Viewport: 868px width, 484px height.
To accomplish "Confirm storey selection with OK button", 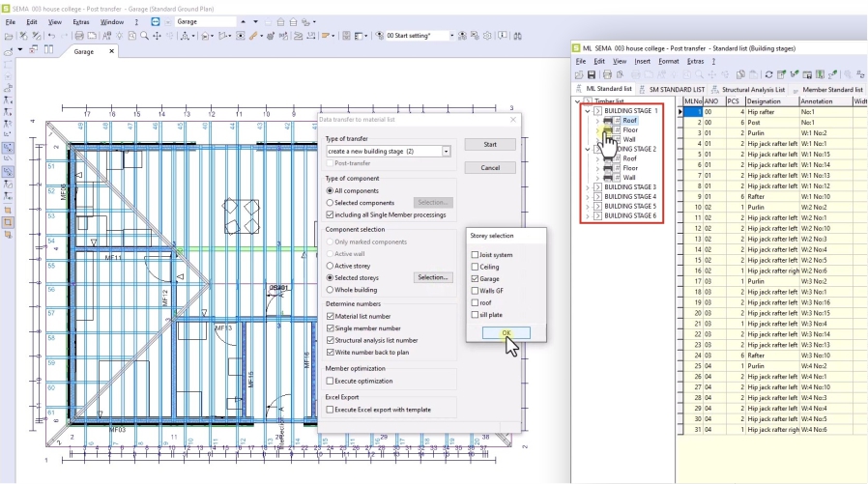I will click(x=506, y=332).
